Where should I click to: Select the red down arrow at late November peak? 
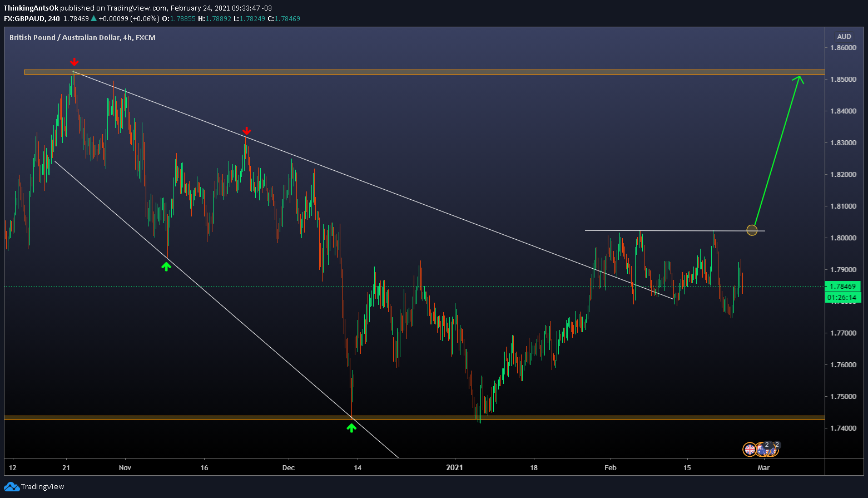tap(246, 131)
